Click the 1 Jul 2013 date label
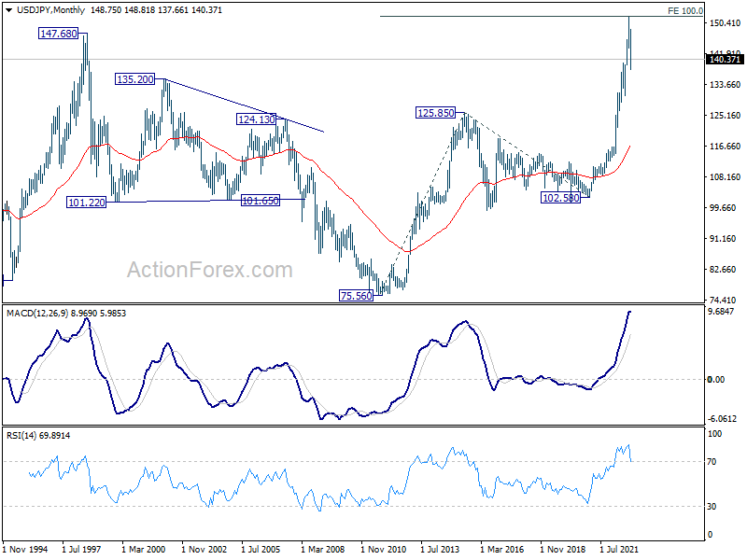Screen dimensions: 747x560 [440, 549]
